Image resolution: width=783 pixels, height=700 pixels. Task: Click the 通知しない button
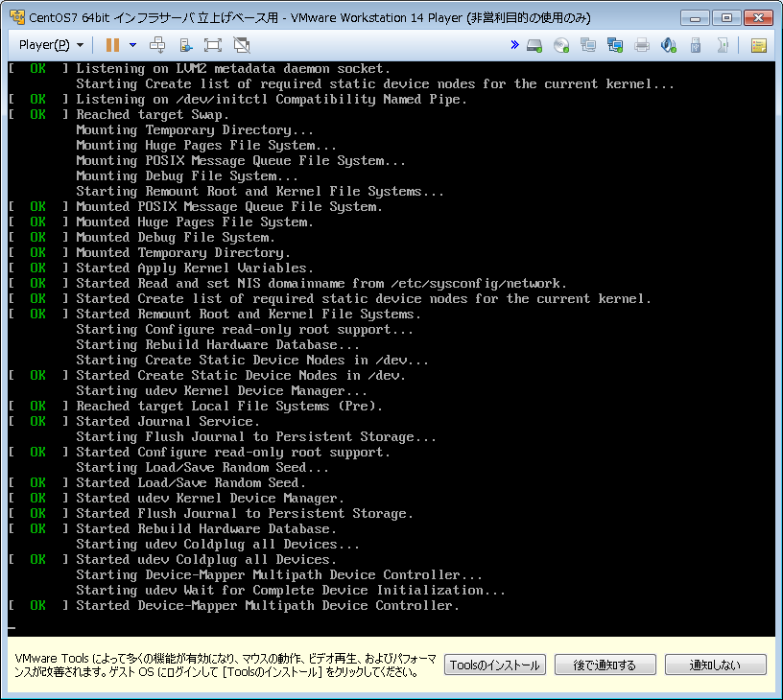coord(715,665)
